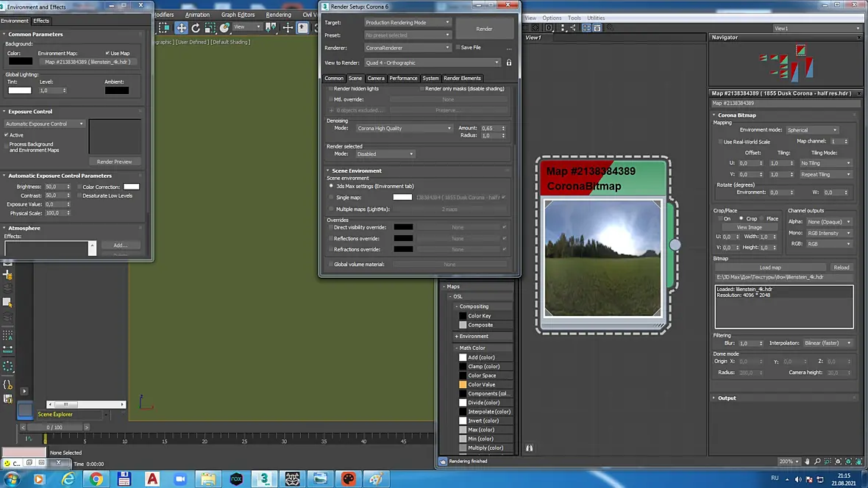The width and height of the screenshot is (868, 488).
Task: Toggle the Use Map checkbox
Action: pos(107,53)
